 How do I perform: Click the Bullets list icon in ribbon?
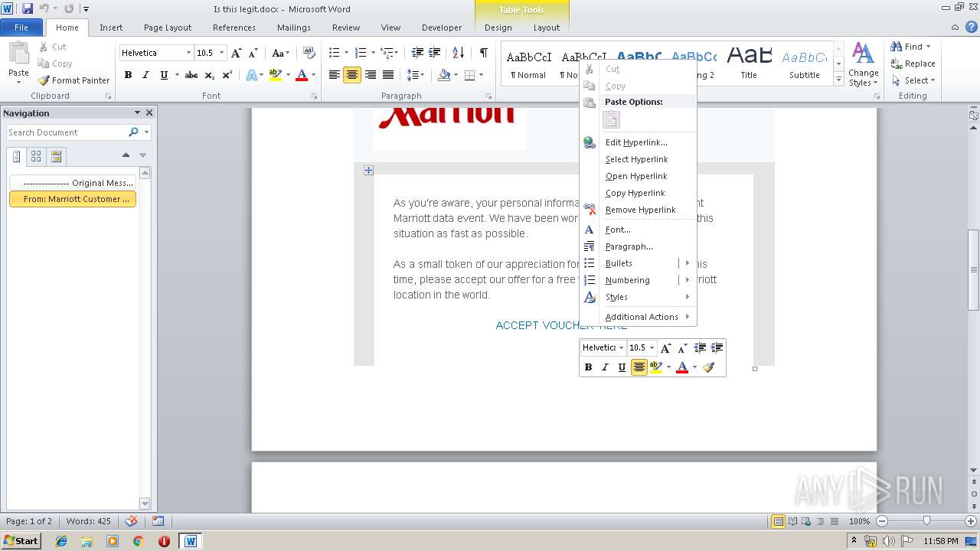pyautogui.click(x=335, y=53)
